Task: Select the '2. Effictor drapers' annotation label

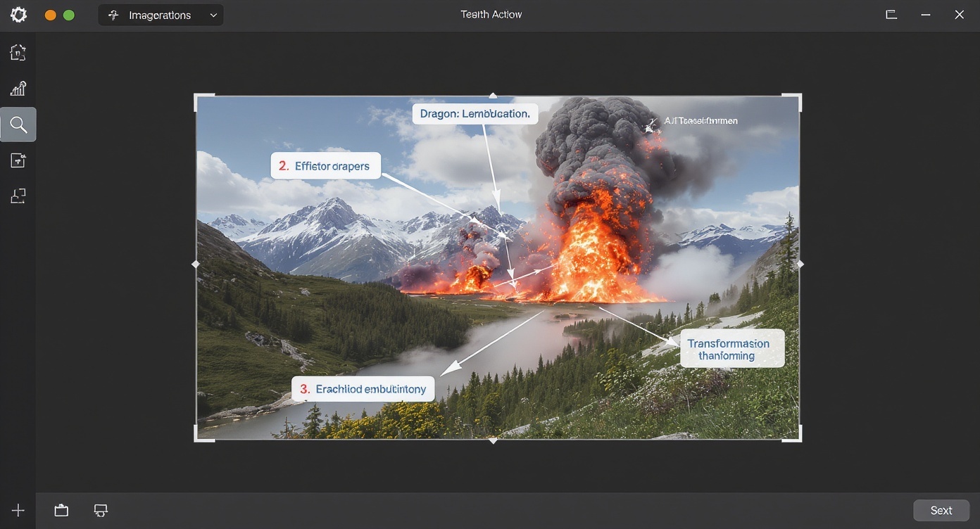Action: tap(325, 166)
